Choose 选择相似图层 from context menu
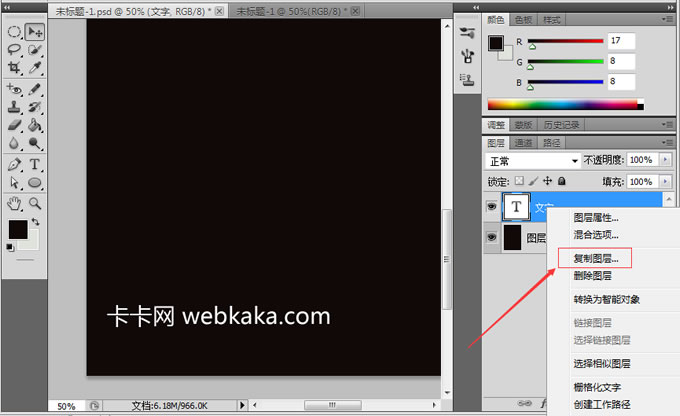The height and width of the screenshot is (416, 680). pos(602,364)
